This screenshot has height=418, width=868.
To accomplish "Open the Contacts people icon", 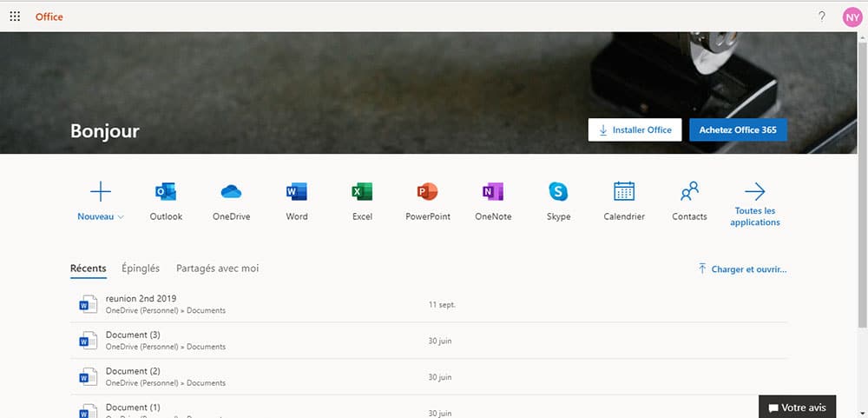I will 689,192.
